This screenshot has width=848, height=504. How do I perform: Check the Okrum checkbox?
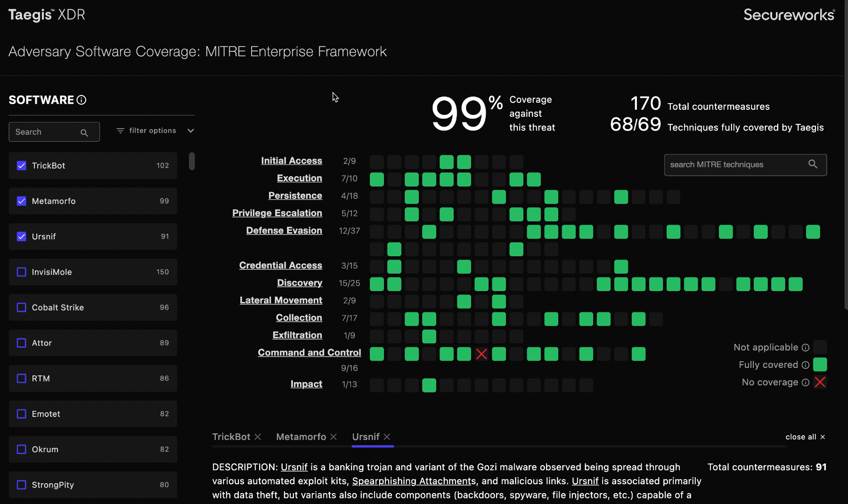(x=22, y=449)
